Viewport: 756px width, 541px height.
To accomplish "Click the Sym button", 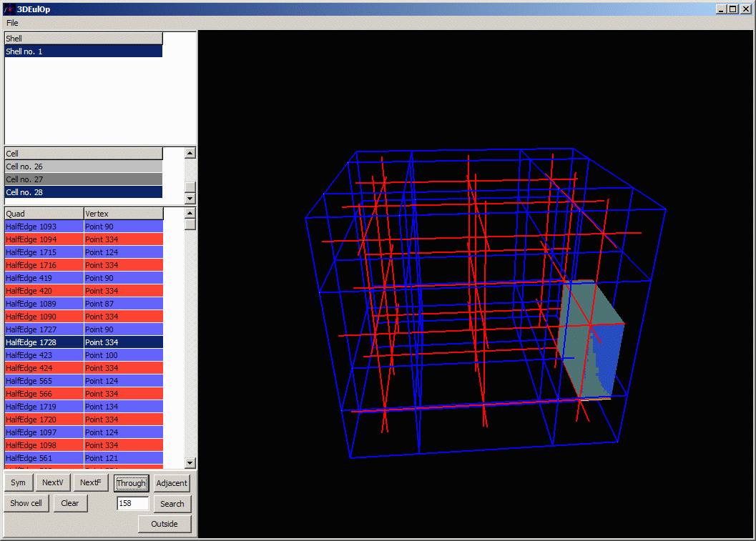I will [x=18, y=483].
